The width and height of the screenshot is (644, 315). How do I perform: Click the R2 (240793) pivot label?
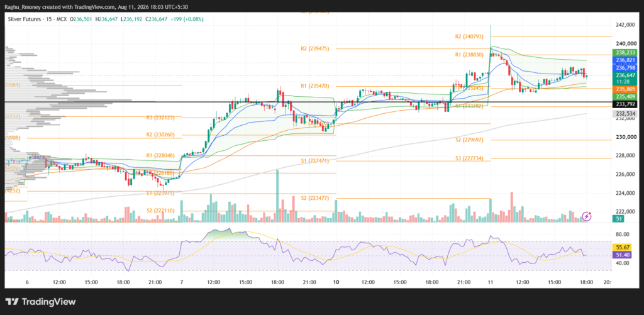point(469,36)
